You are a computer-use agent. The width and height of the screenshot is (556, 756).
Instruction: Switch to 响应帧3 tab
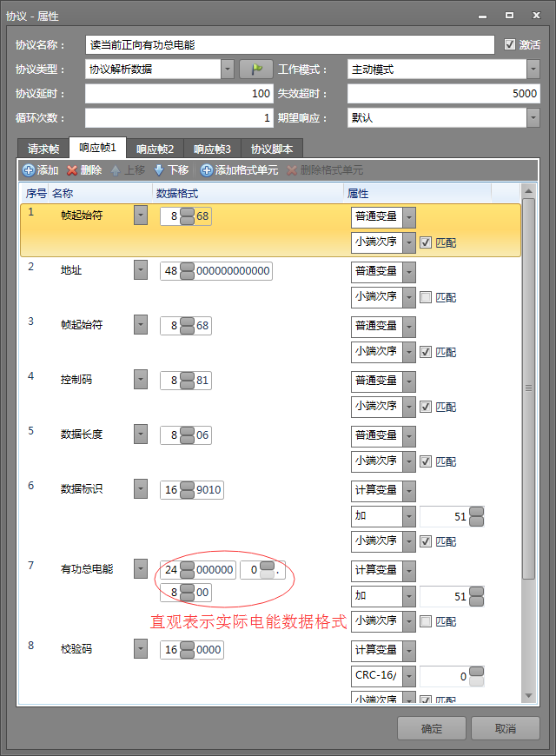[212, 149]
